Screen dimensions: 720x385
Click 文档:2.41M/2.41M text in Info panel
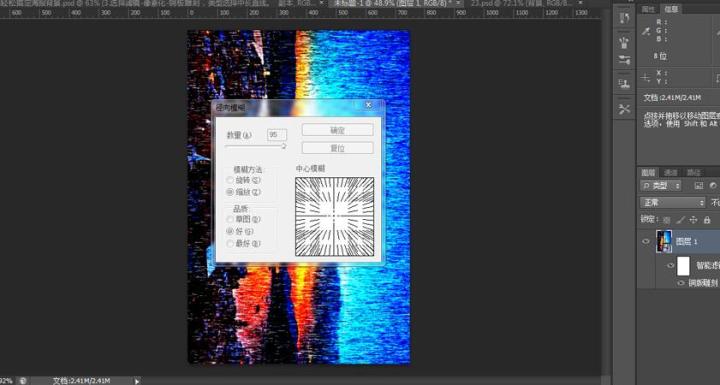[x=672, y=98]
